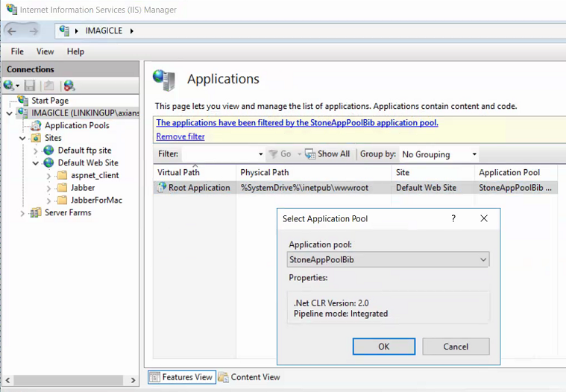This screenshot has width=566, height=392.
Task: Click the Create New Connection globe icon
Action: (x=10, y=86)
